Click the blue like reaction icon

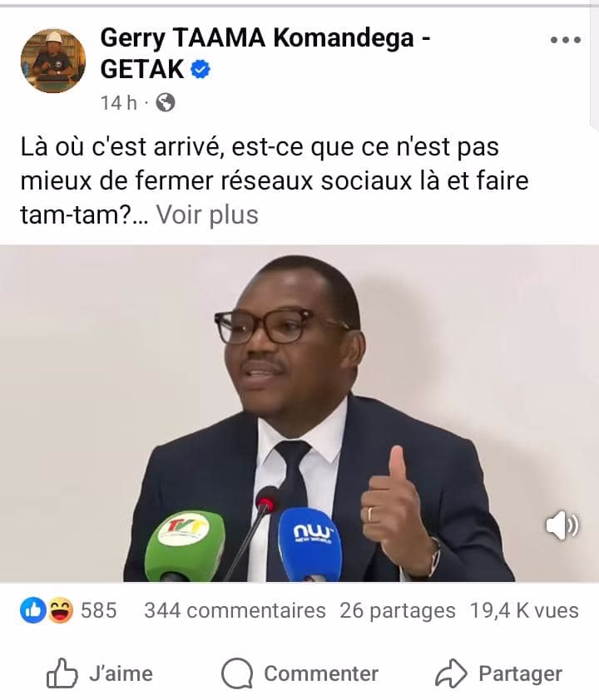pyautogui.click(x=33, y=610)
